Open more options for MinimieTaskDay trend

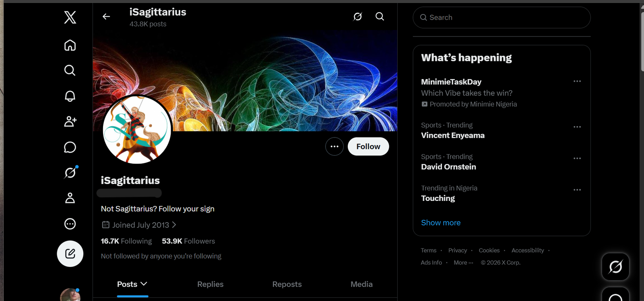[577, 81]
